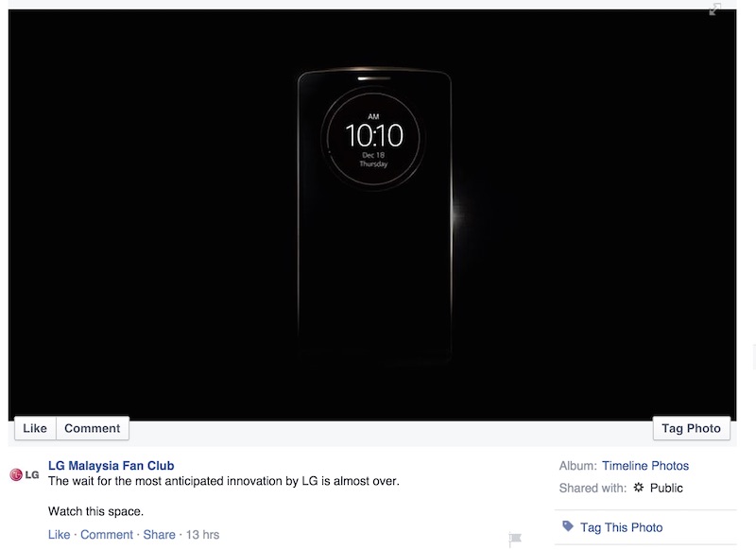Click the Comment link below the post text
The height and width of the screenshot is (550, 756).
107,535
